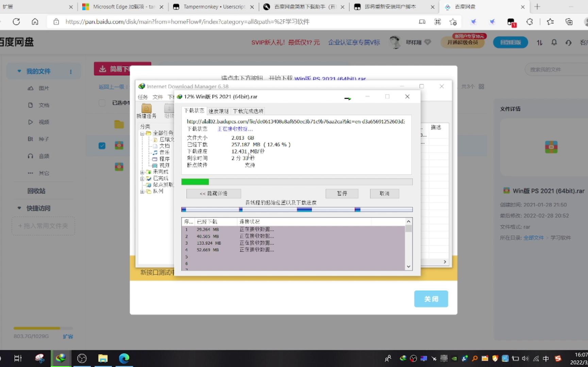The width and height of the screenshot is (588, 367).
Task: Click the 暂停 button to pause download
Action: tap(342, 193)
